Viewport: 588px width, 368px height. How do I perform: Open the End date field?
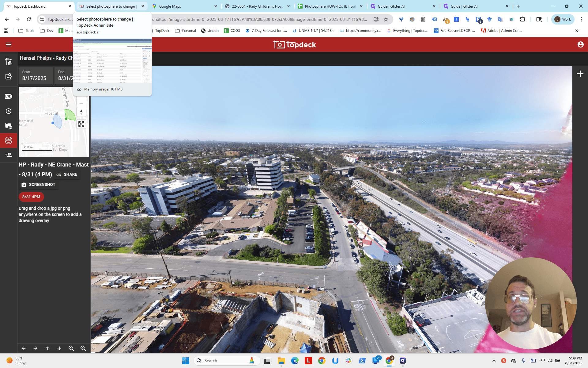(64, 75)
